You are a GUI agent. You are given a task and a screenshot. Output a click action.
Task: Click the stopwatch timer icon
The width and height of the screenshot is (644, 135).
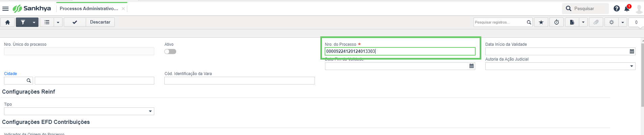557,22
